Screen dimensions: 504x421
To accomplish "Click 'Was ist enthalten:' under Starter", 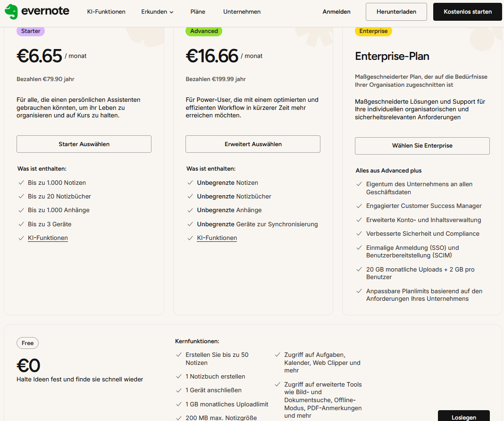I will tap(42, 169).
